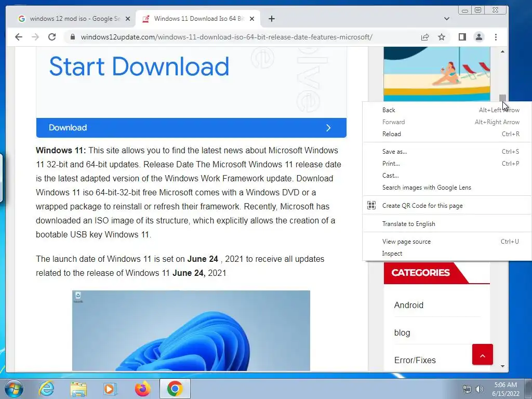Open the network tray icon

467,389
